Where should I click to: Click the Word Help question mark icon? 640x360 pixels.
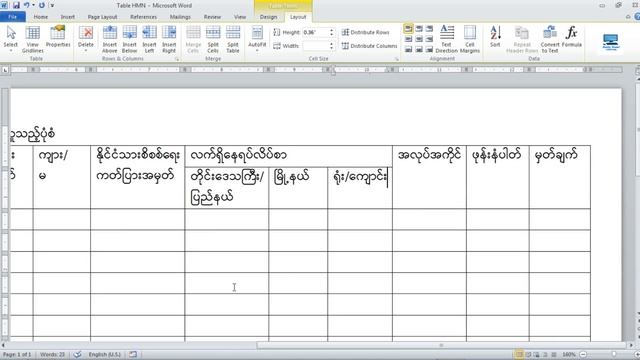637,17
